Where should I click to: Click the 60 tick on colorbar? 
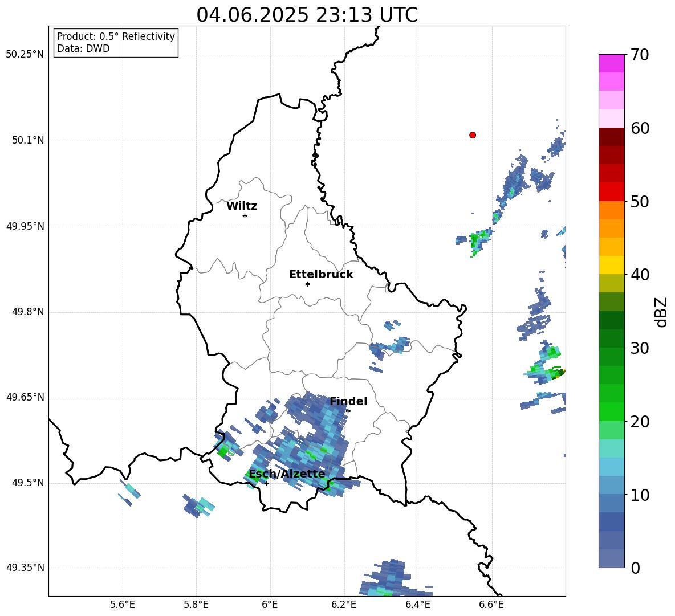pyautogui.click(x=640, y=128)
